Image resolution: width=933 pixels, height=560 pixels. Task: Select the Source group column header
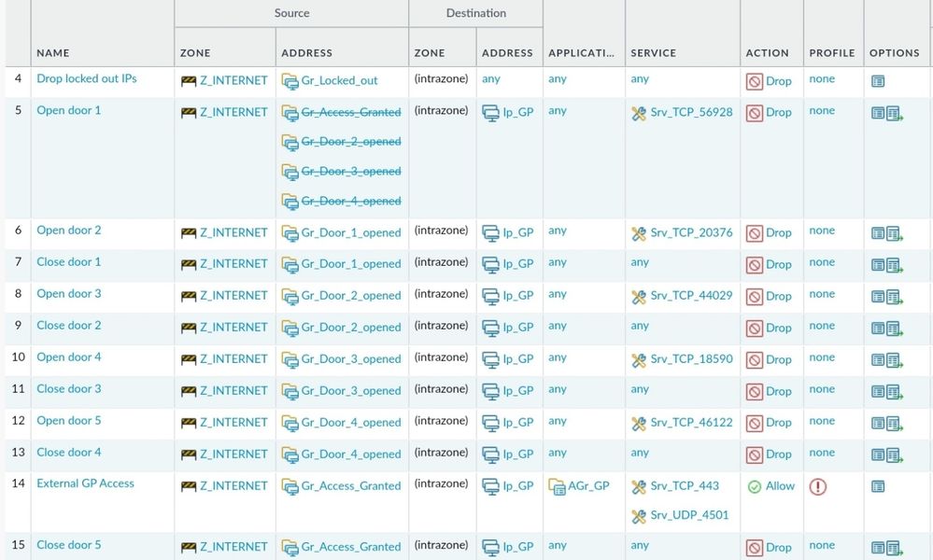coord(291,13)
